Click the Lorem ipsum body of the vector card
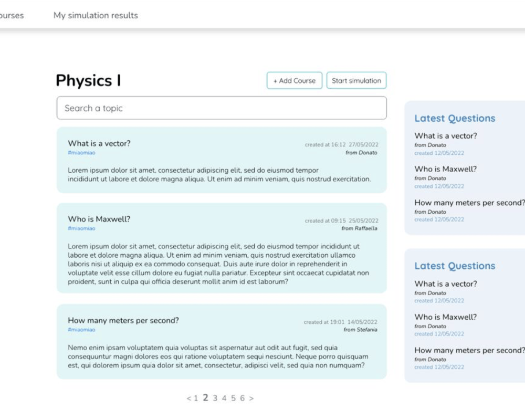The image size is (525, 420). (219, 174)
